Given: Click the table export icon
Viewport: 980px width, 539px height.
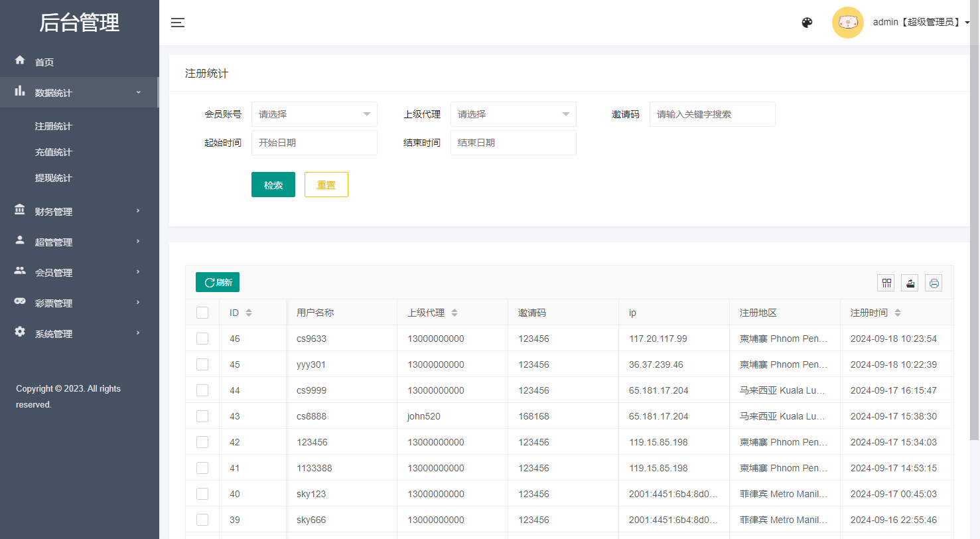Looking at the screenshot, I should tap(910, 283).
